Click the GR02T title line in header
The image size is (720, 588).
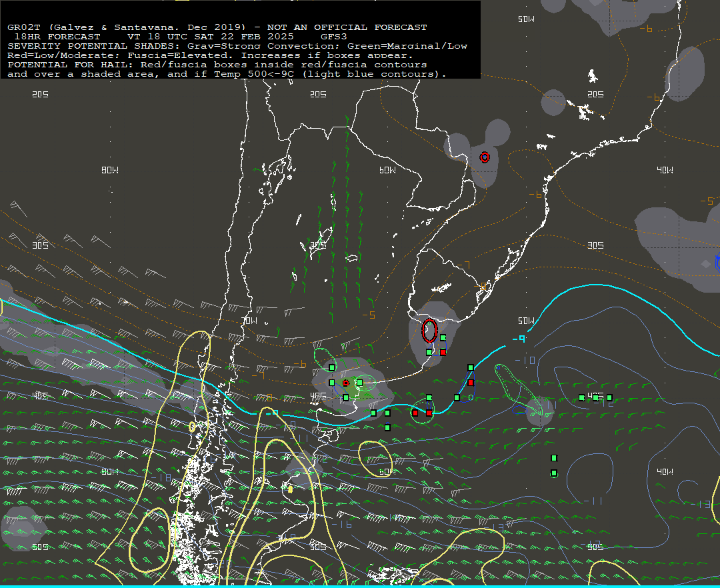(217, 27)
